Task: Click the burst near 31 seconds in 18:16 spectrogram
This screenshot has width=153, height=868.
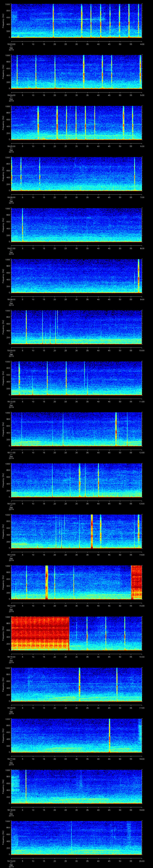Action: point(79,684)
